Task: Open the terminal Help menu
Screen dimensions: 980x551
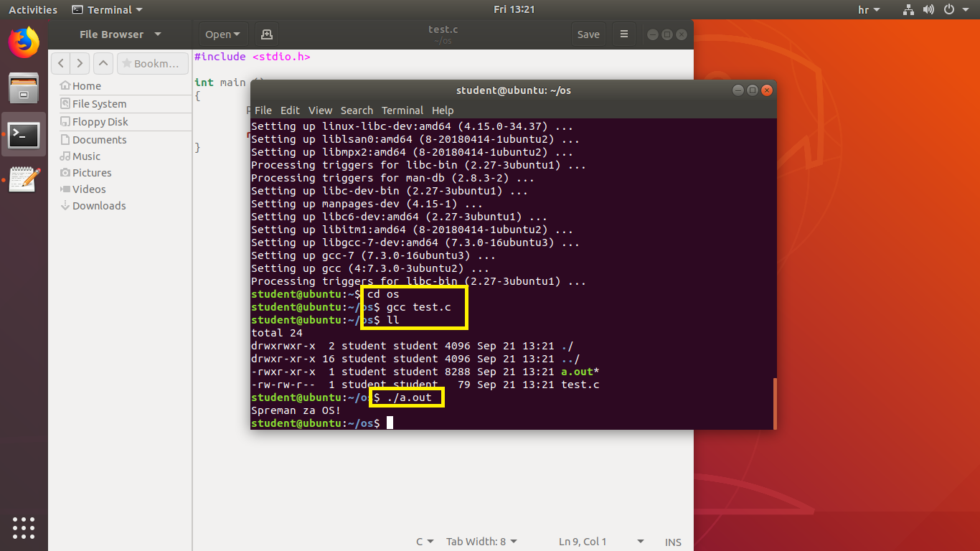Action: 443,110
